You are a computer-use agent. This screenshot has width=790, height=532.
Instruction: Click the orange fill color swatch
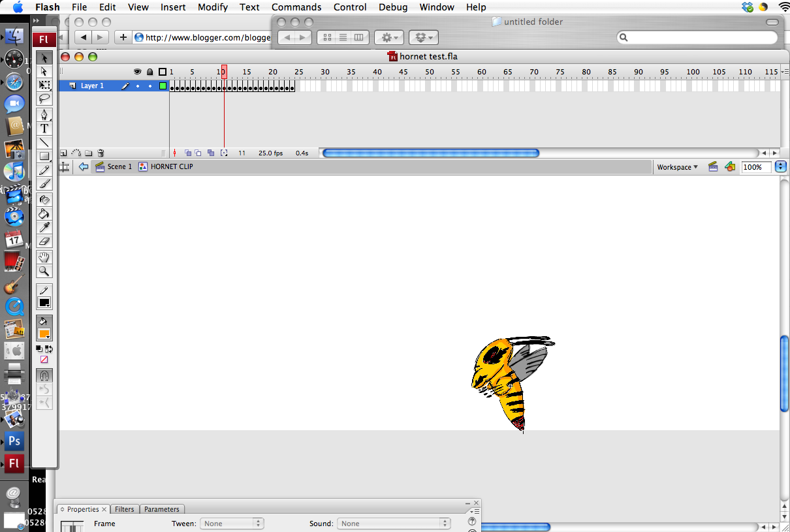point(44,334)
